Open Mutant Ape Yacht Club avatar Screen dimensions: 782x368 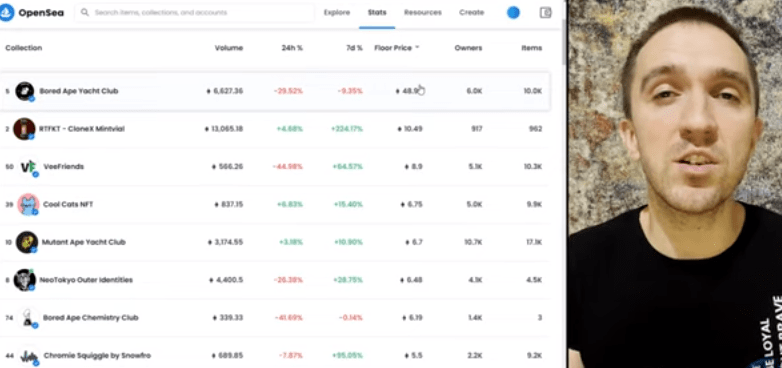26,242
